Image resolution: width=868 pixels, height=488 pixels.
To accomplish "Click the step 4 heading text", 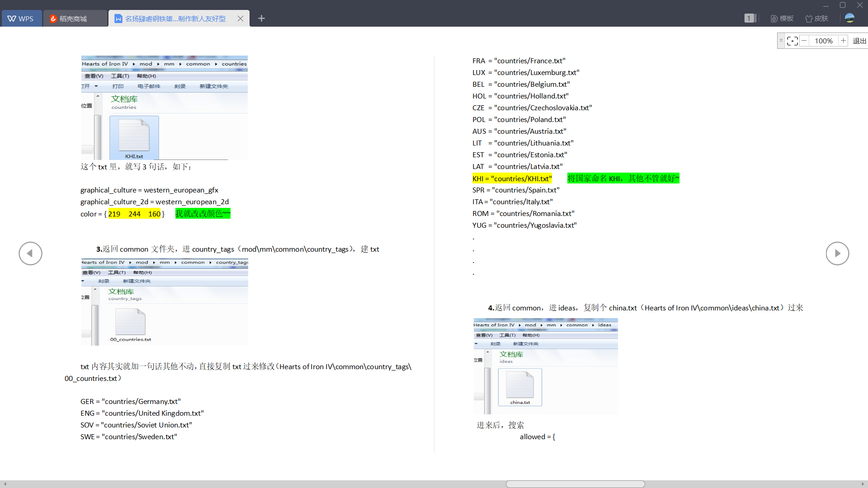I will (646, 308).
